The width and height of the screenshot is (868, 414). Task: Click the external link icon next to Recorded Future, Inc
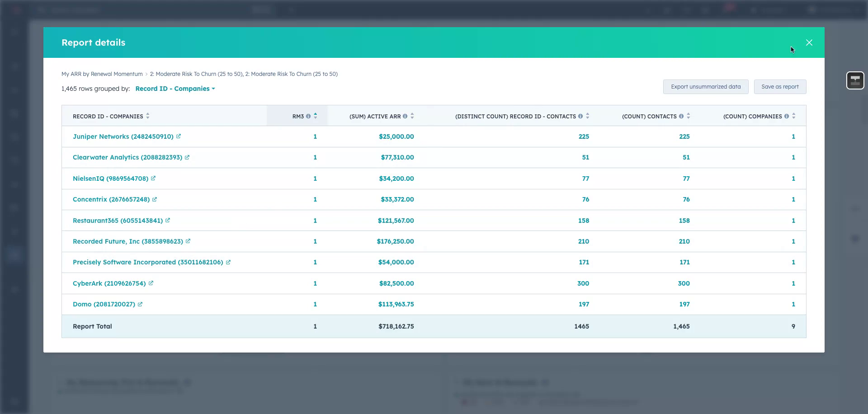point(188,241)
